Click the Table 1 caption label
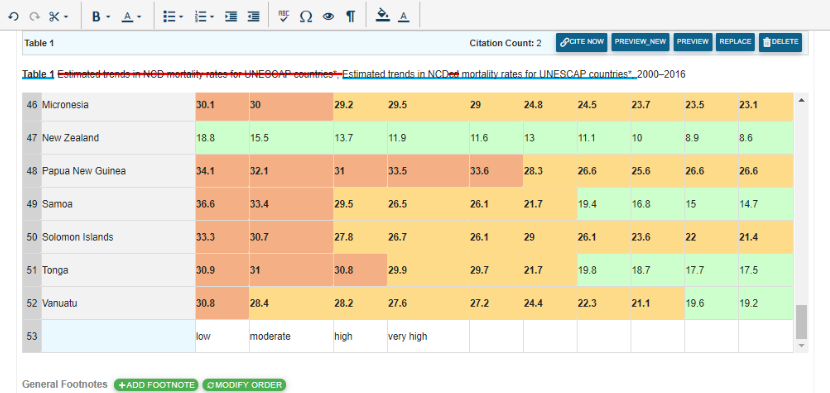This screenshot has width=830, height=393. (x=38, y=75)
